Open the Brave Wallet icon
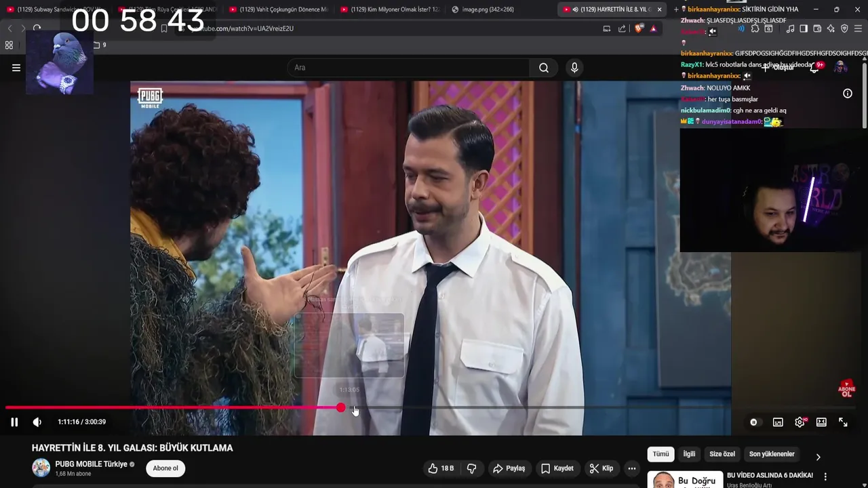This screenshot has height=488, width=868. click(x=817, y=28)
